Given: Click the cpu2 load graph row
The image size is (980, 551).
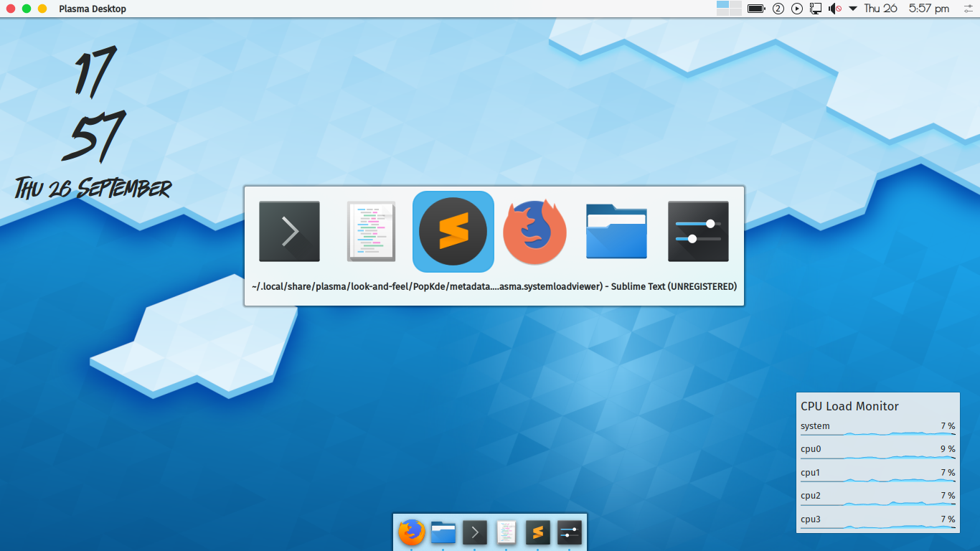Looking at the screenshot, I should (878, 497).
